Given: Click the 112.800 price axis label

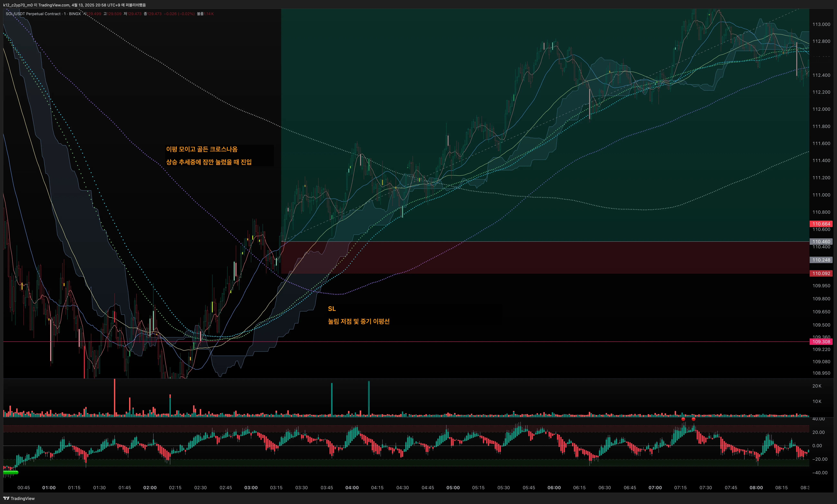Looking at the screenshot, I should (821, 41).
